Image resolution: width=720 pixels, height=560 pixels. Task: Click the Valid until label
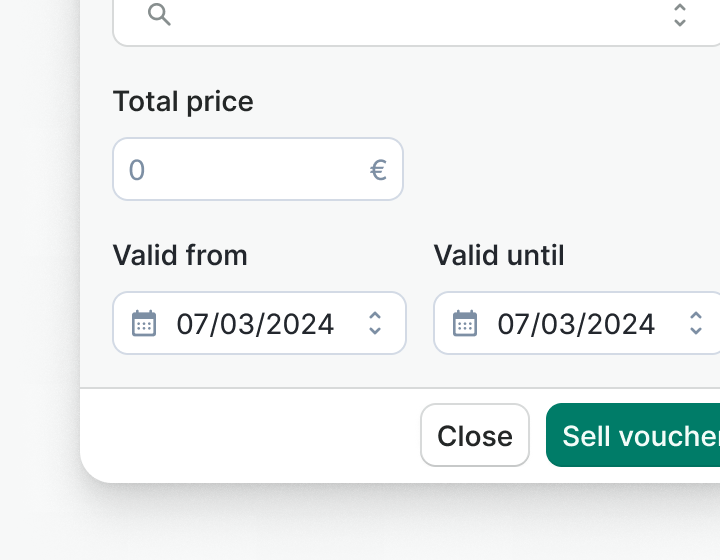pos(499,256)
